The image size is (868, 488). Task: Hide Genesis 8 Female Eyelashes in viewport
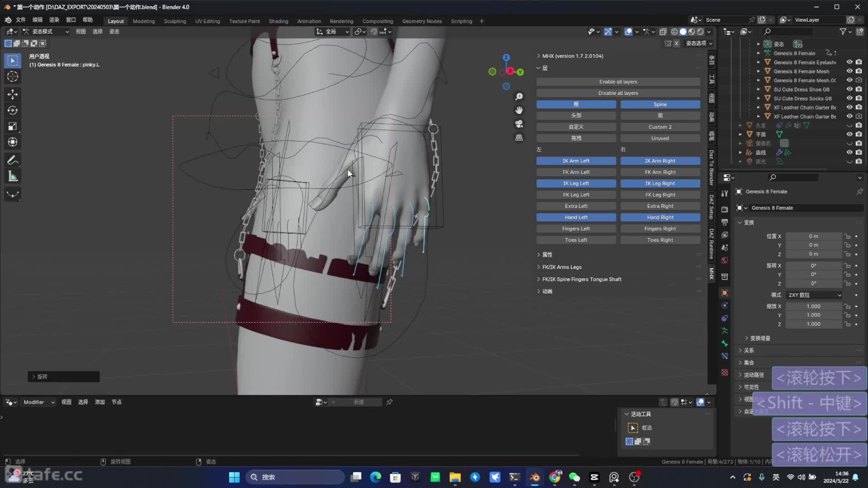click(x=849, y=62)
